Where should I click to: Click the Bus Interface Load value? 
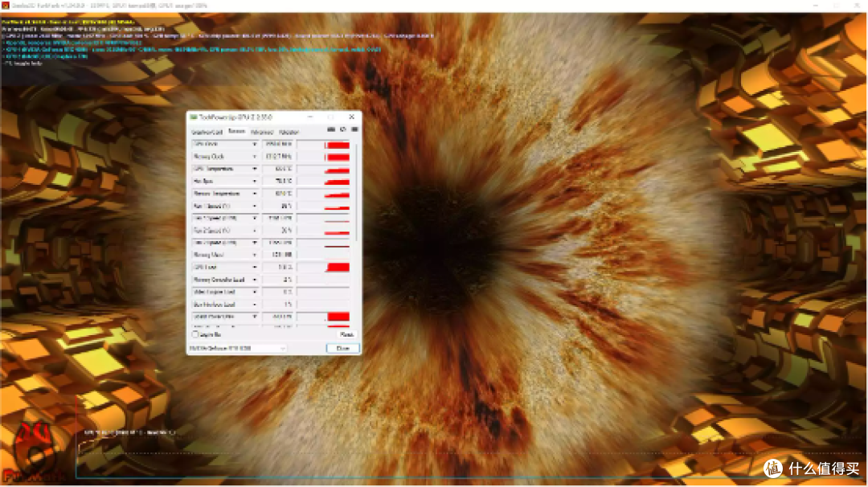[x=278, y=305]
